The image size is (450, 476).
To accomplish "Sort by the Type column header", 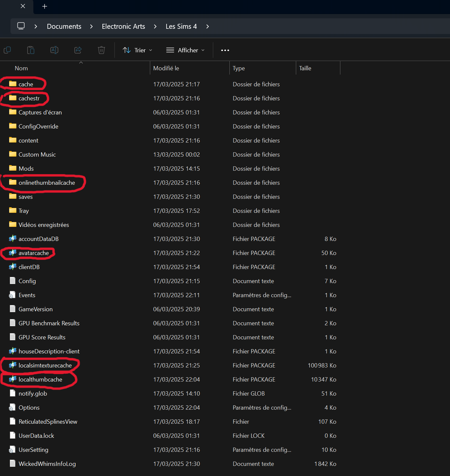I will point(239,68).
